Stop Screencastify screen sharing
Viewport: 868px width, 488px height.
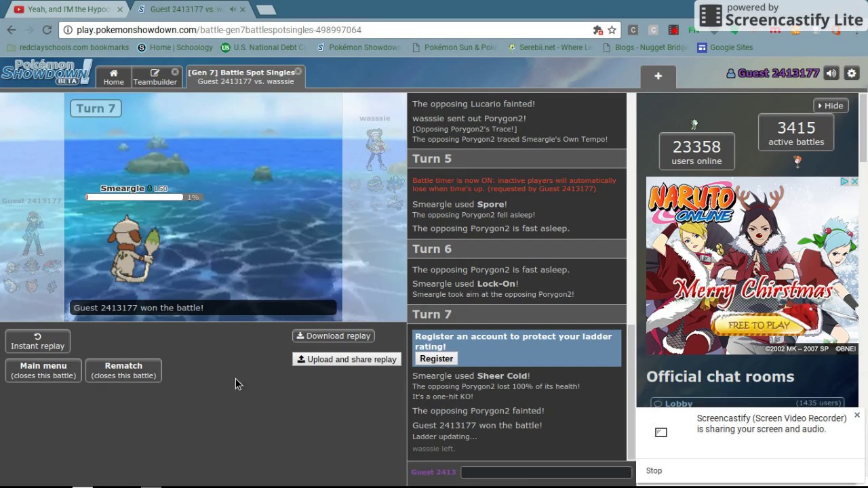654,470
